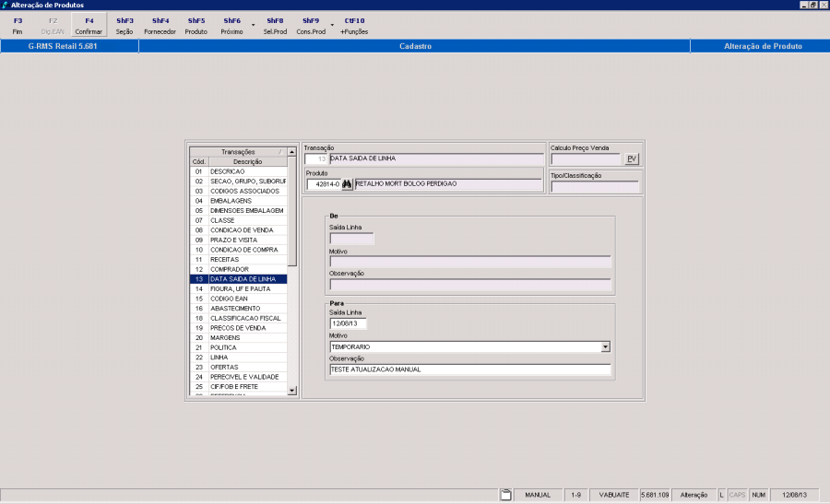This screenshot has height=504, width=830.
Task: Click the ShF4 Fornecedor toolbar button
Action: (x=160, y=26)
